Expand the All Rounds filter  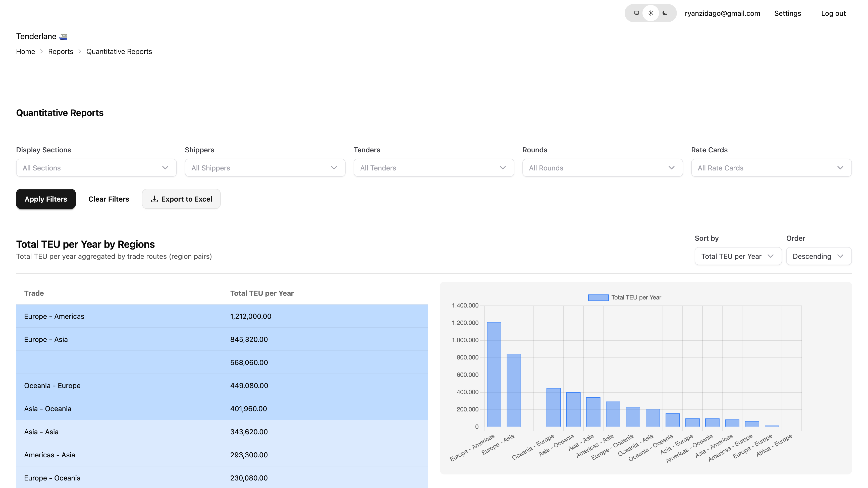603,167
